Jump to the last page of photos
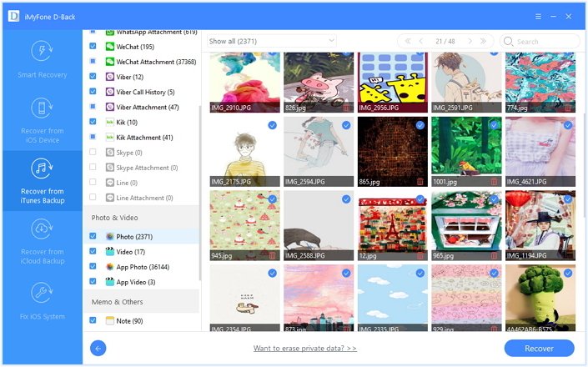Screen dimensions: 588x367 [484, 41]
